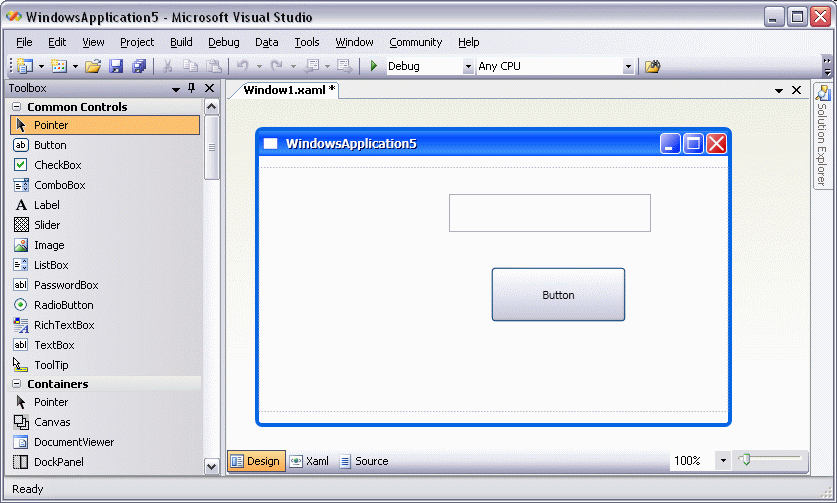Open the Debug configuration dropdown
Viewport: 837px width, 503px height.
(468, 67)
